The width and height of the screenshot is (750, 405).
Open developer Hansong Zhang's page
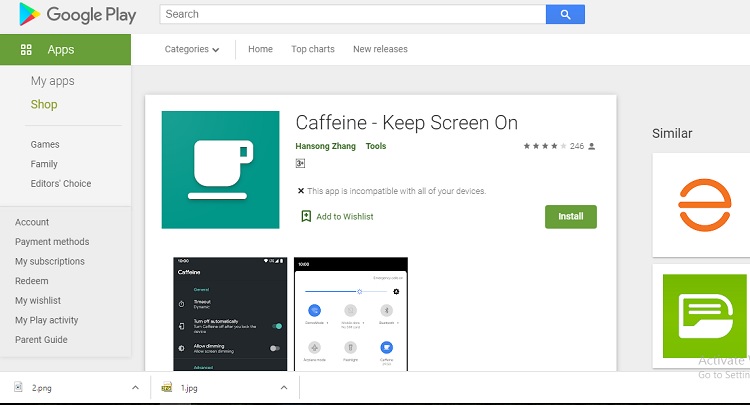[325, 146]
